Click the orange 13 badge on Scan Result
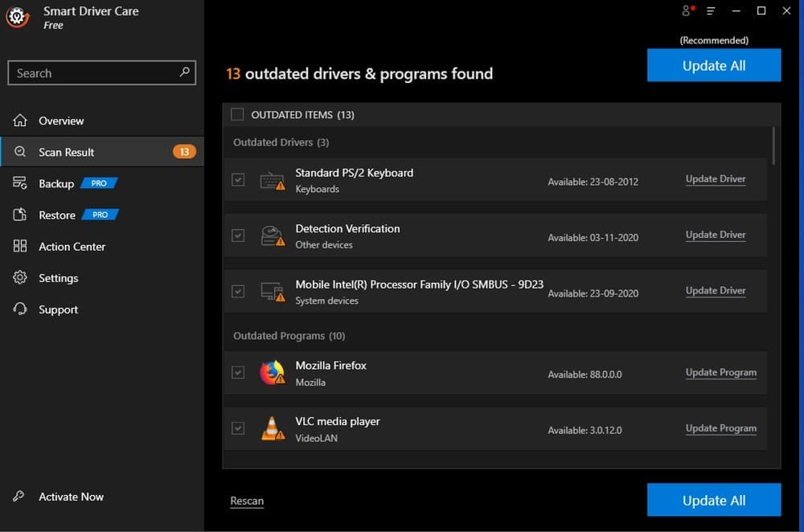 pyautogui.click(x=184, y=152)
